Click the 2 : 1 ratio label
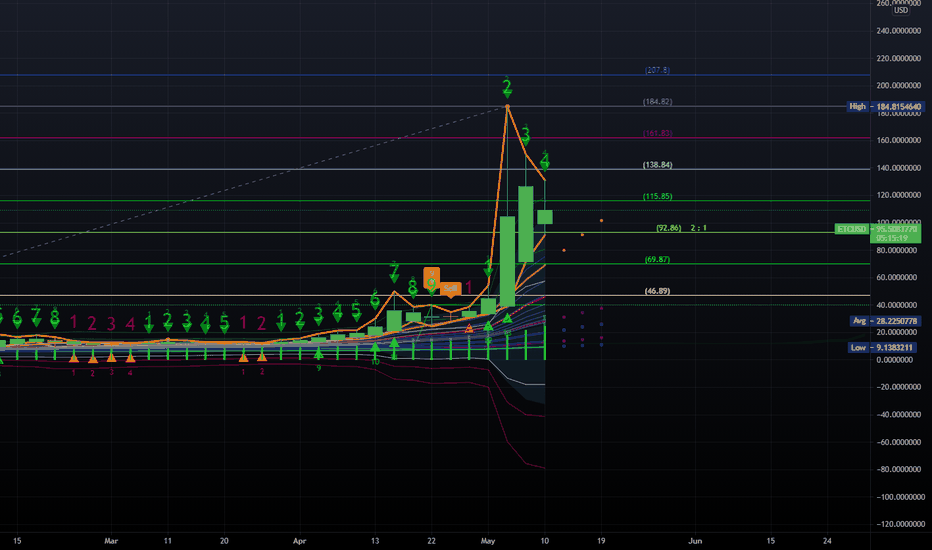 tap(698, 228)
